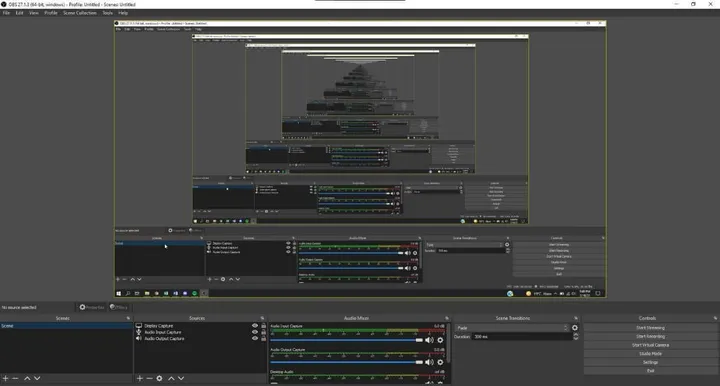Open the Audio Input Capture mixer gear menu
This screenshot has height=386, width=720.
tap(440, 340)
